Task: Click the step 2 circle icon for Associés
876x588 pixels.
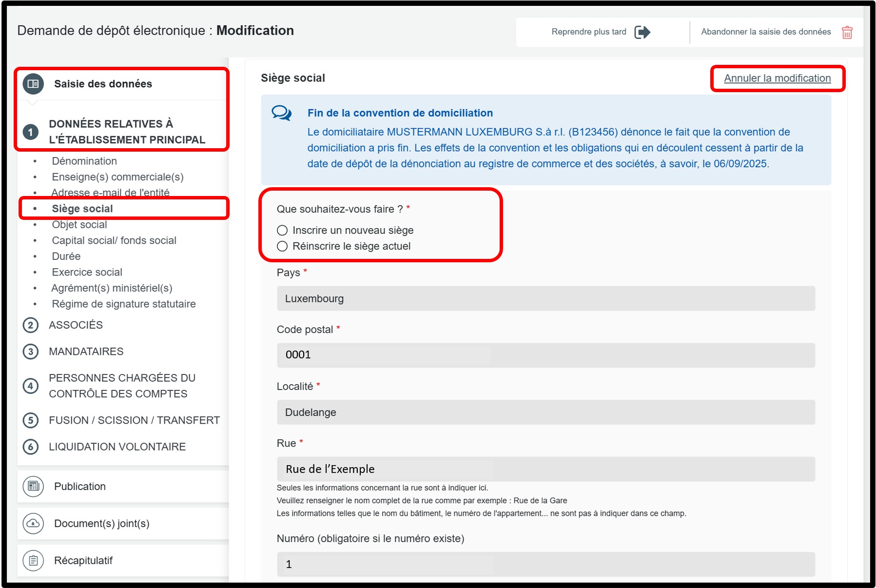Action: [31, 325]
